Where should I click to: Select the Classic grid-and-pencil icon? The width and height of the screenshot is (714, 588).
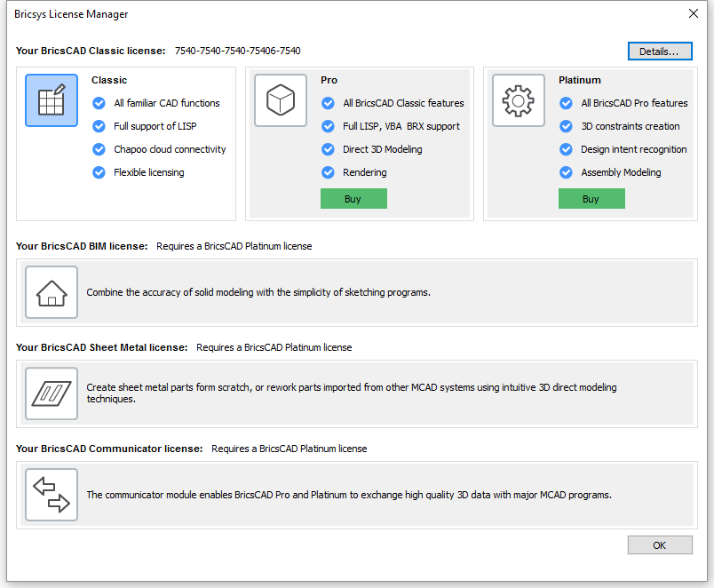pos(52,100)
